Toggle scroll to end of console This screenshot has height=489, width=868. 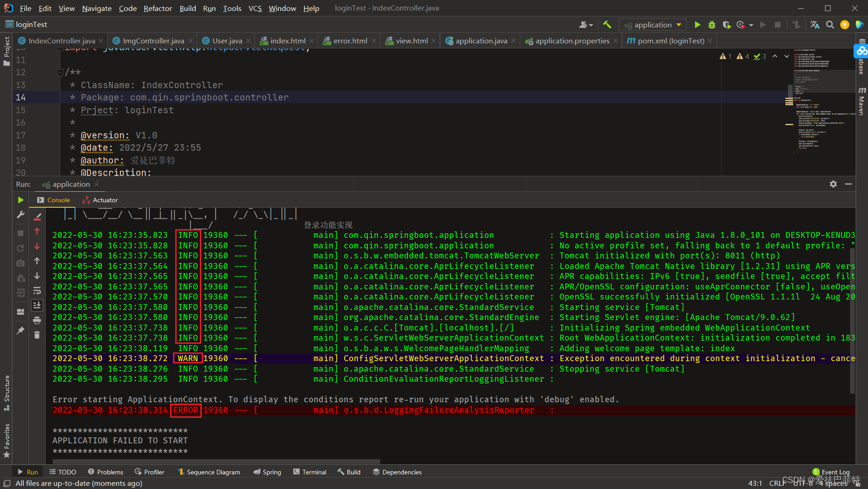click(37, 305)
